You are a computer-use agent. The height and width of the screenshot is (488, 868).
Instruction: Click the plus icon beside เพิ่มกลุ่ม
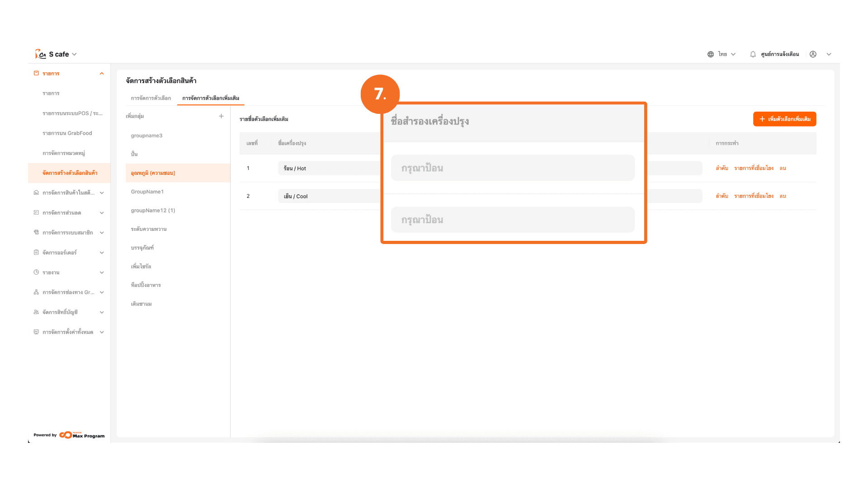[221, 116]
